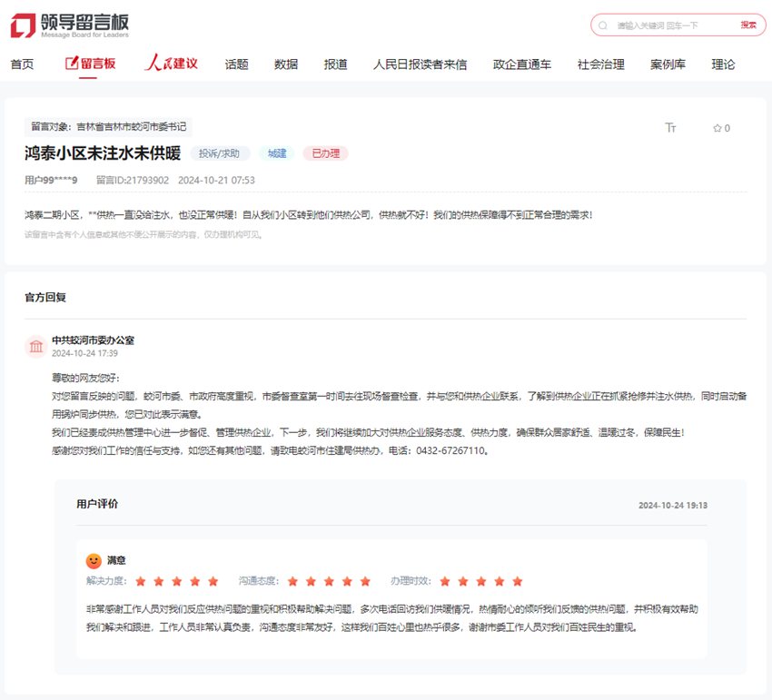Viewport: 772px width, 700px height.
Task: Click the government building icon beside 中共蛟河市委办公室
Action: pyautogui.click(x=36, y=346)
